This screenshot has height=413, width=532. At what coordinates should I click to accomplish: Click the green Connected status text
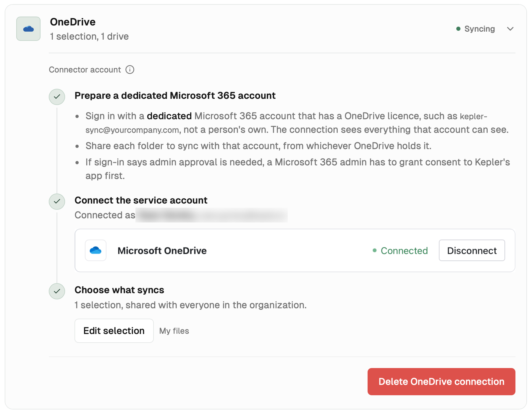[404, 251]
